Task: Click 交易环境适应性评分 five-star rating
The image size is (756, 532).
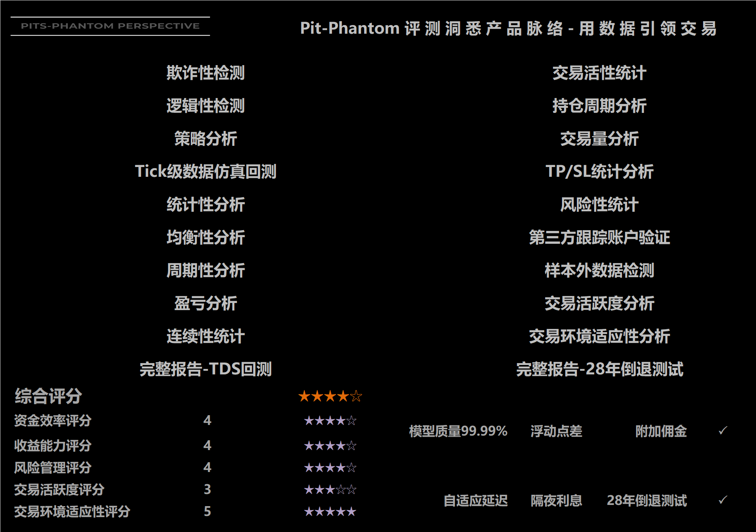Action: point(330,512)
